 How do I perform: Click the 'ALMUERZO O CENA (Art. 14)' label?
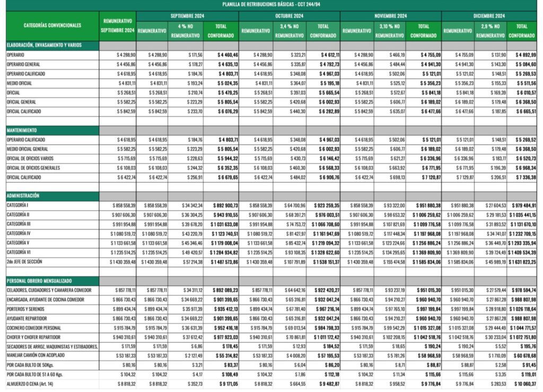30,384
